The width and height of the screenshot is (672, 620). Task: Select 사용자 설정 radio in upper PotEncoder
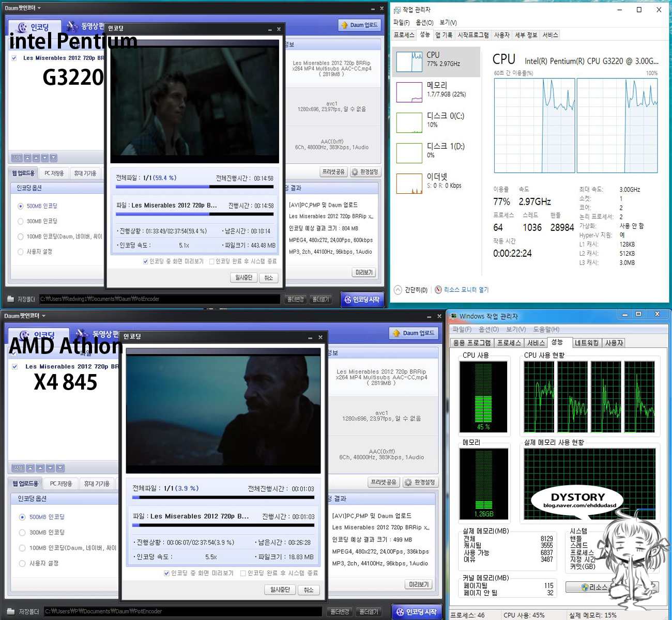coord(21,252)
